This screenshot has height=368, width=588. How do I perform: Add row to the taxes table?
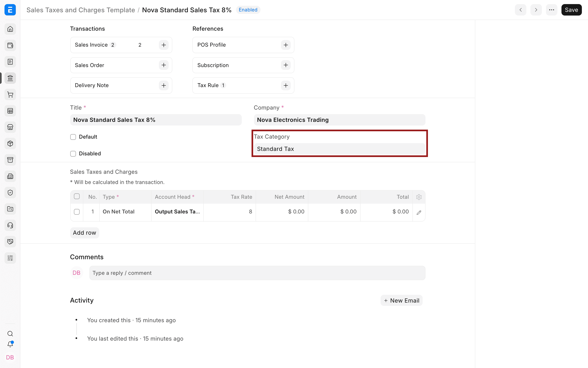coord(85,233)
